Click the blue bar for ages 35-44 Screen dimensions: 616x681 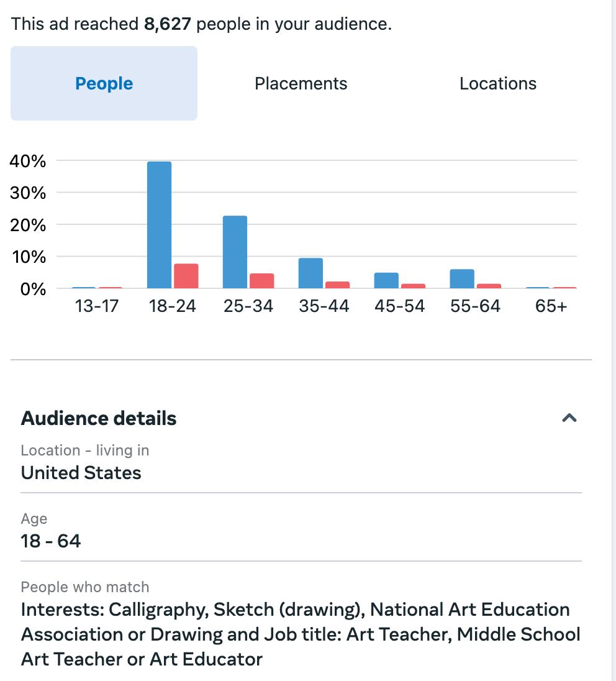click(310, 273)
